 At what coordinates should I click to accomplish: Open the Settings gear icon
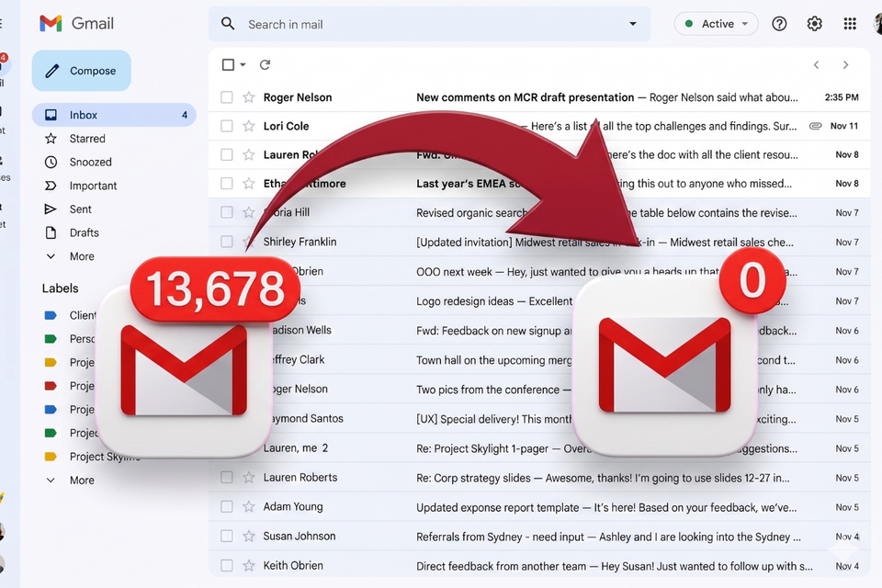(815, 24)
